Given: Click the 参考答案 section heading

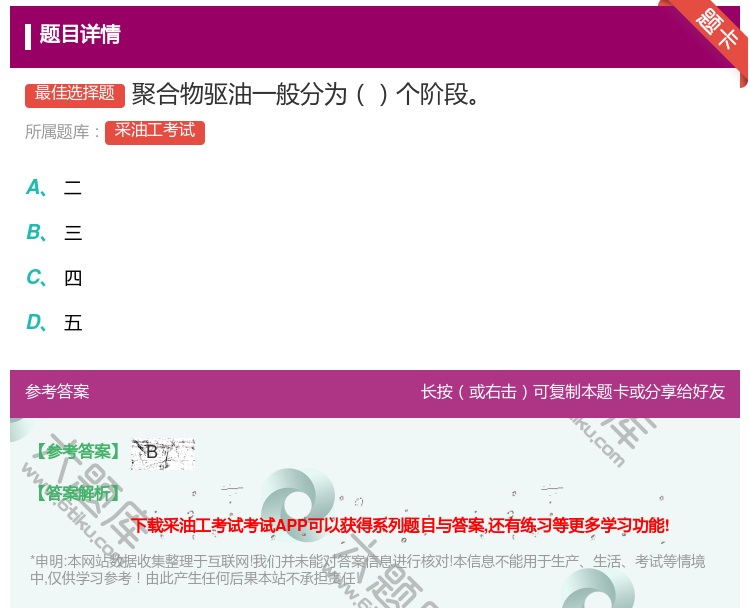Looking at the screenshot, I should (57, 392).
